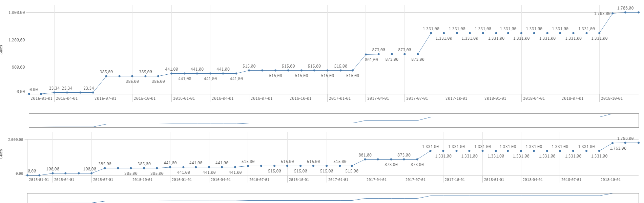
Task: Click 2015-07-01 on upper chart x-axis
Action: click(105, 98)
